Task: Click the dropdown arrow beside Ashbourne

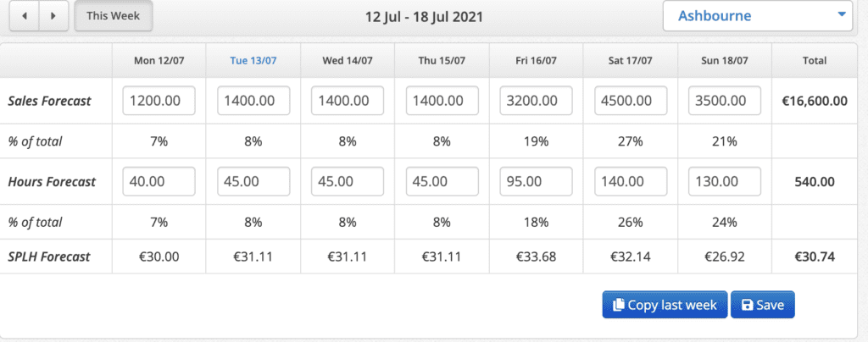Action: (x=842, y=14)
